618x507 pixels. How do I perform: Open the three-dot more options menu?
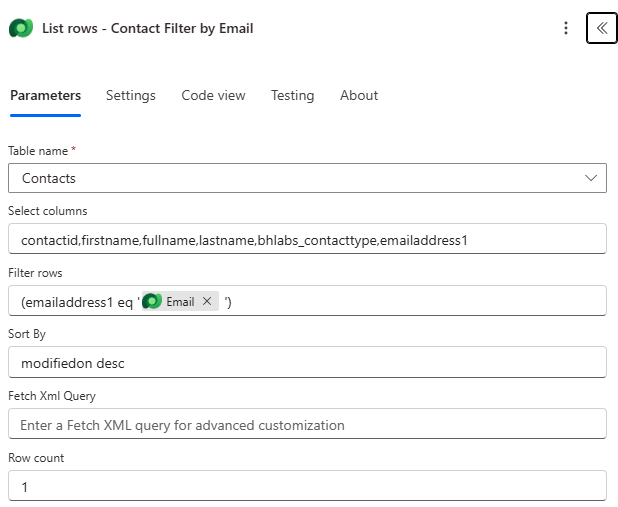tap(566, 28)
